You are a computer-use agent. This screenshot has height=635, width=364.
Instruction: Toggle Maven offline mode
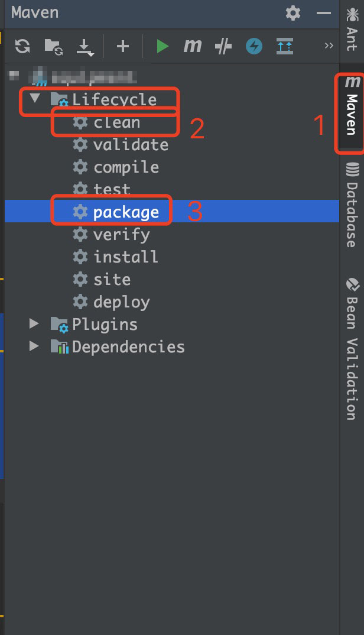coord(223,46)
